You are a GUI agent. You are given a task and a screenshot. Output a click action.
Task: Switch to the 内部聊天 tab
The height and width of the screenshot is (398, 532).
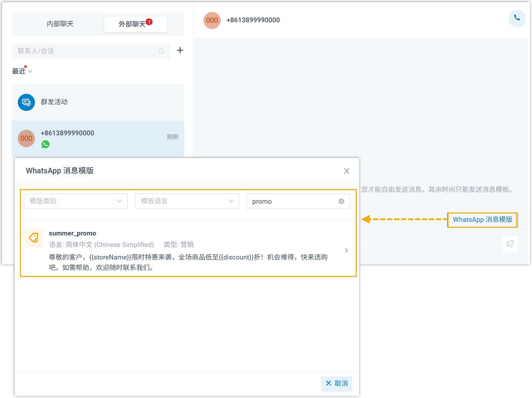pos(60,24)
